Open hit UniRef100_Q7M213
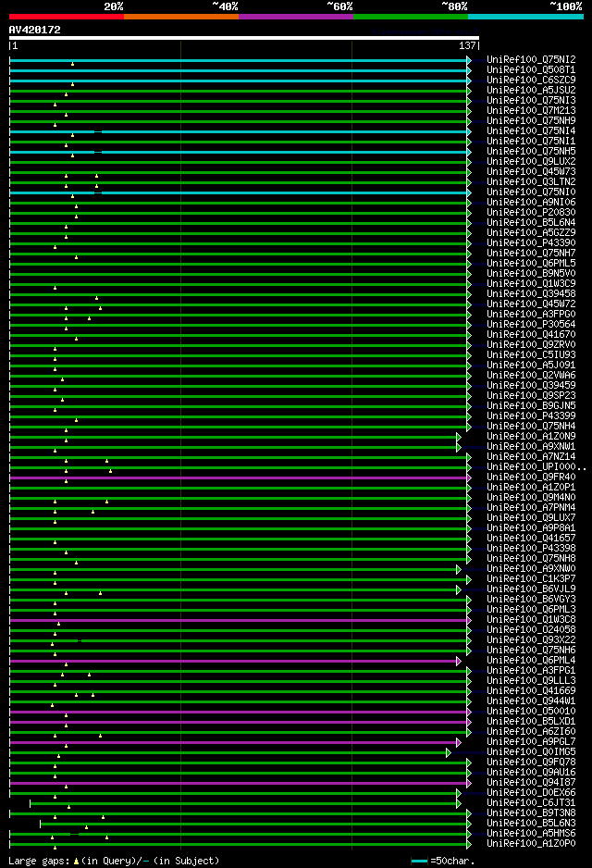 tap(531, 110)
